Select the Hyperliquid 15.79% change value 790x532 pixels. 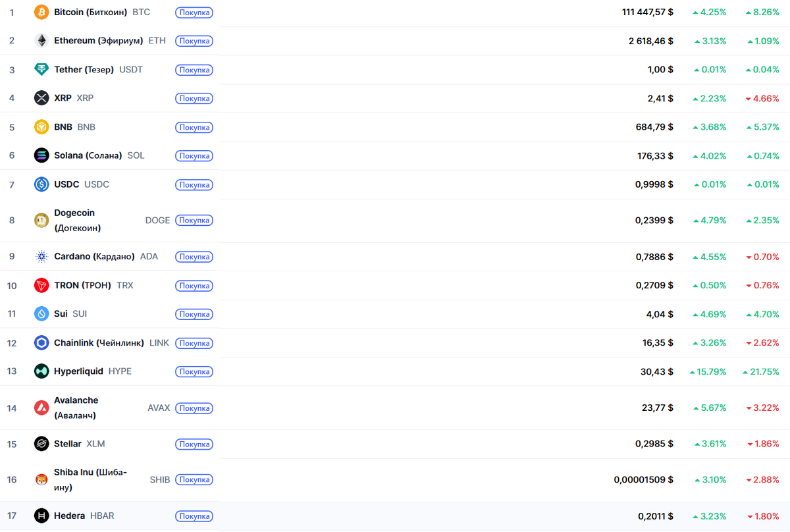click(x=708, y=371)
